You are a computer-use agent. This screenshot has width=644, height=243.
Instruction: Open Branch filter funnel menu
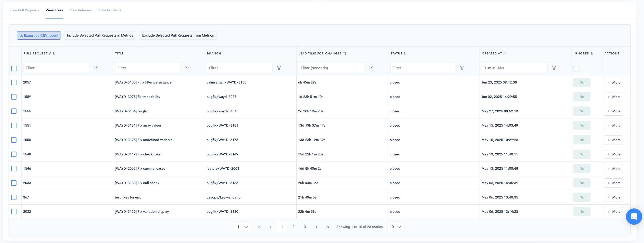(279, 68)
